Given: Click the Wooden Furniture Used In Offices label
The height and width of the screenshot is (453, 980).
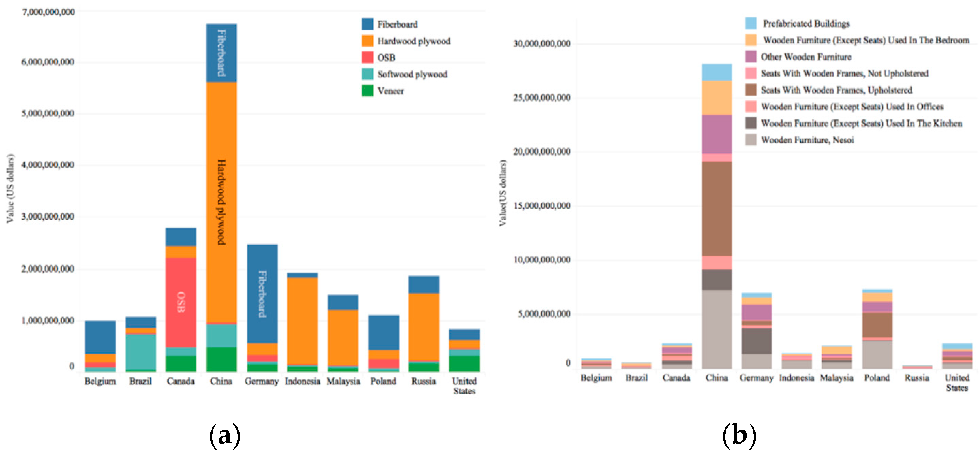Looking at the screenshot, I should tap(852, 107).
